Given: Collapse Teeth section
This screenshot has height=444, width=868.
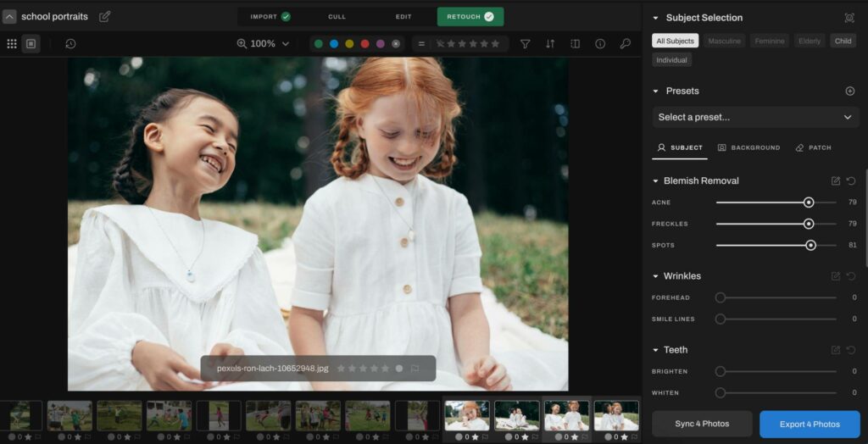Looking at the screenshot, I should click(x=655, y=350).
